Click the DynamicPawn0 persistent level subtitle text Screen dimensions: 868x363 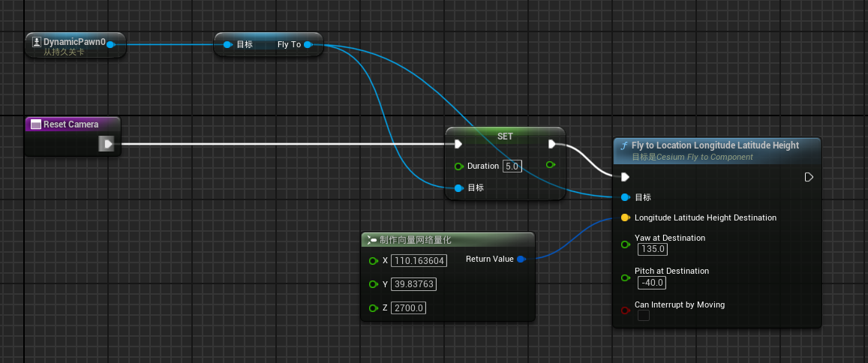coord(65,52)
